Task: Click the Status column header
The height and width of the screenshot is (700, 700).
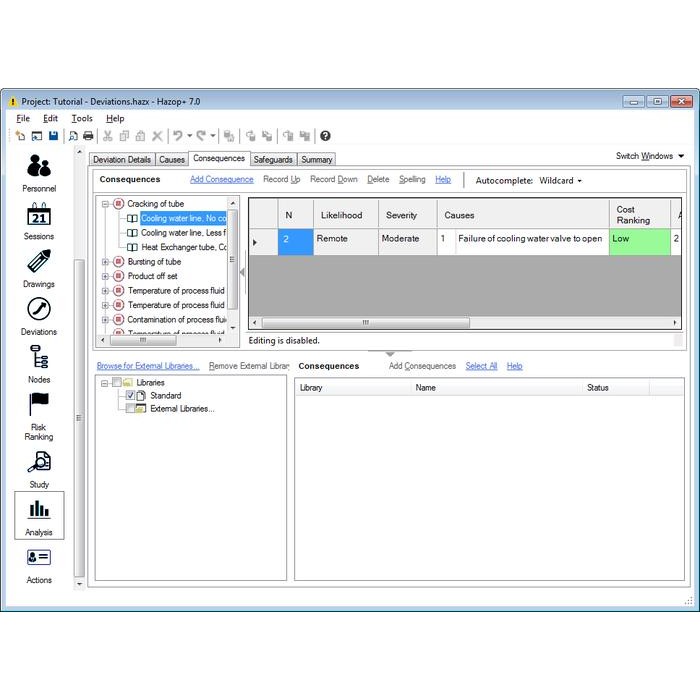Action: click(x=615, y=388)
